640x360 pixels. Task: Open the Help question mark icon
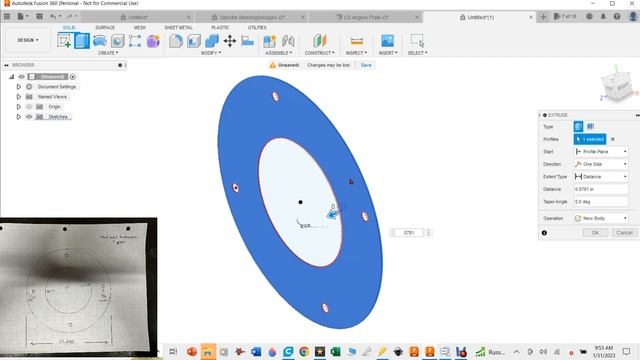click(617, 16)
